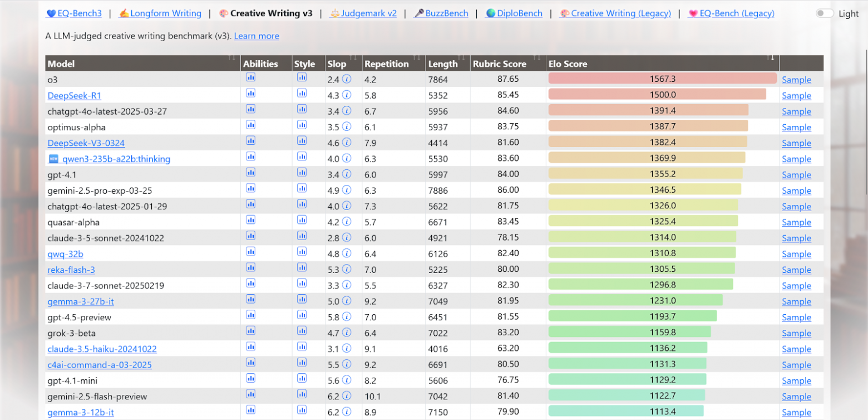The image size is (868, 420).
Task: Sort table by Model column header
Action: click(61, 64)
